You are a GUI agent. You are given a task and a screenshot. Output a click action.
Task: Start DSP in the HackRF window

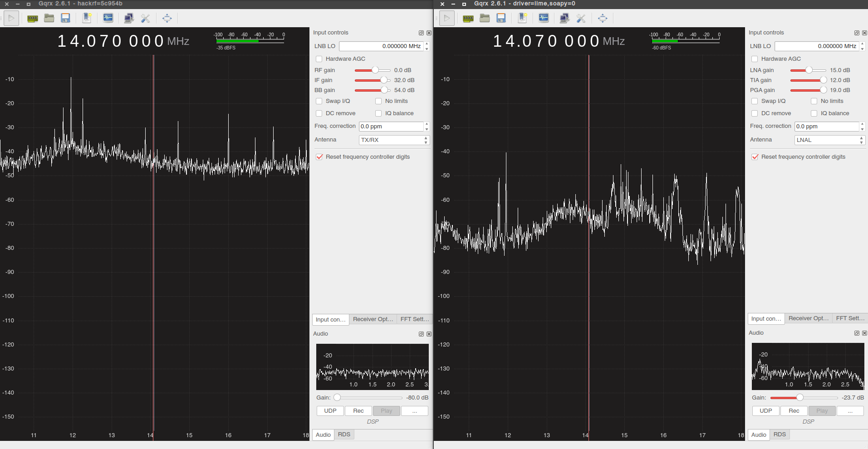coord(11,18)
